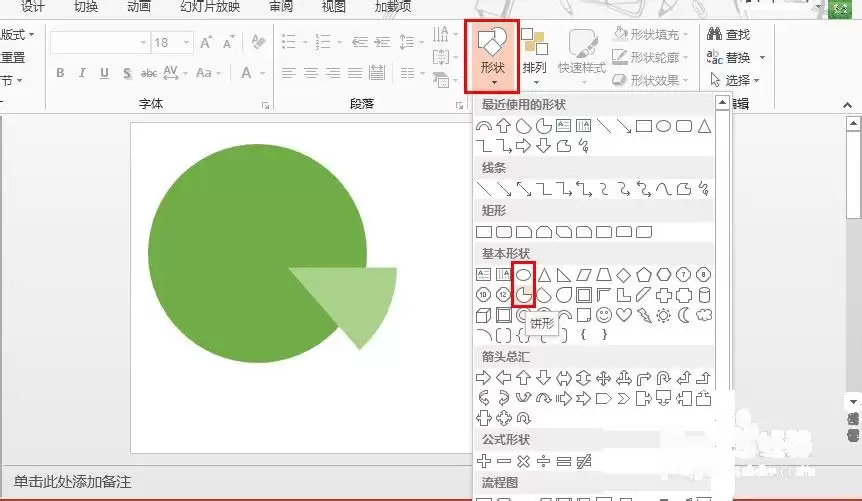The width and height of the screenshot is (862, 501).
Task: Click the 重置 reset button
Action: pyautogui.click(x=13, y=57)
